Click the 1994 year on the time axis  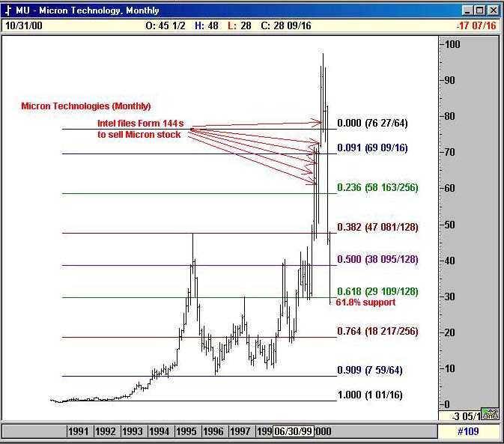click(x=160, y=431)
